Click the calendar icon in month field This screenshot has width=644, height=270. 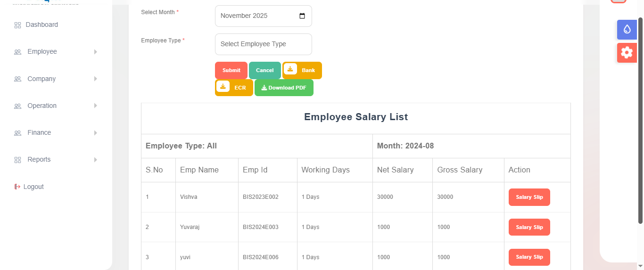(x=302, y=16)
